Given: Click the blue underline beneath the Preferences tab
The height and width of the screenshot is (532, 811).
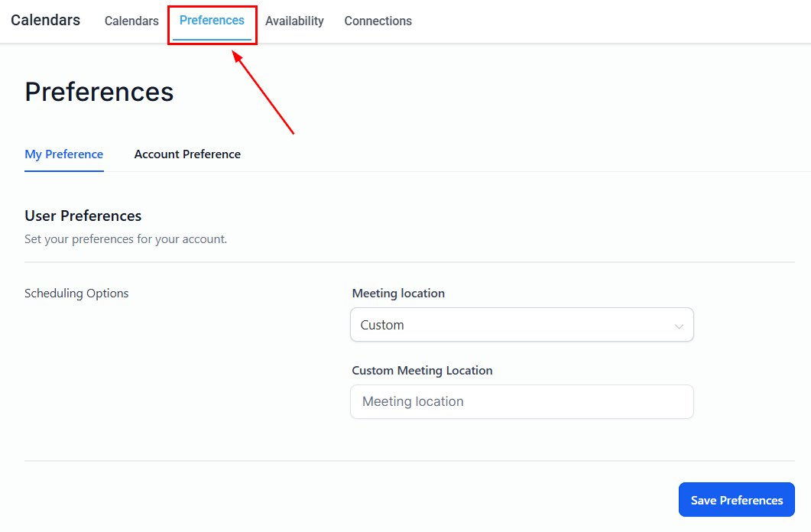Looking at the screenshot, I should click(212, 39).
